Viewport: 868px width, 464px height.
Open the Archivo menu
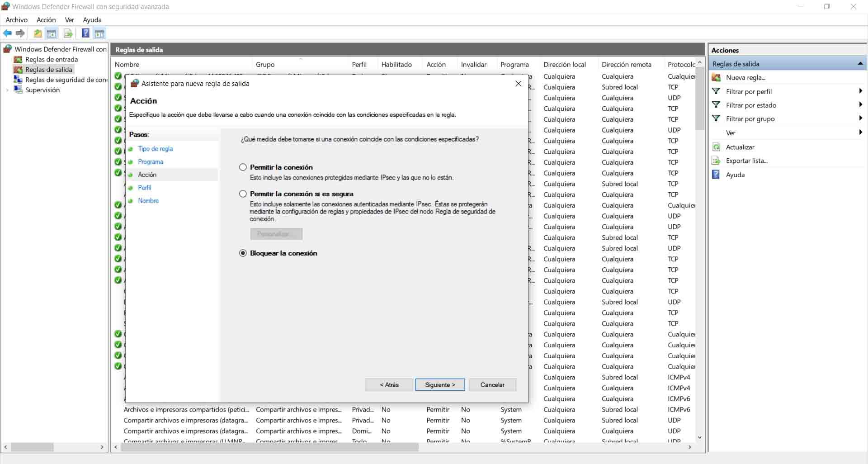17,20
